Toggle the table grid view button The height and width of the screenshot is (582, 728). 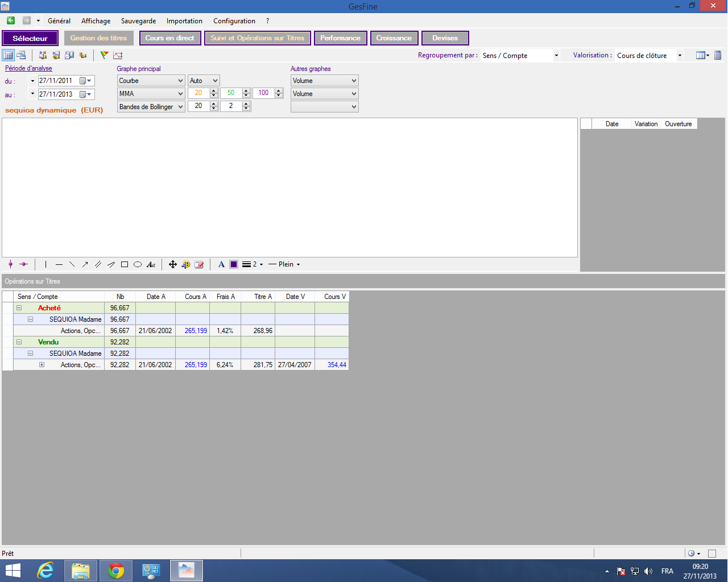(8, 55)
